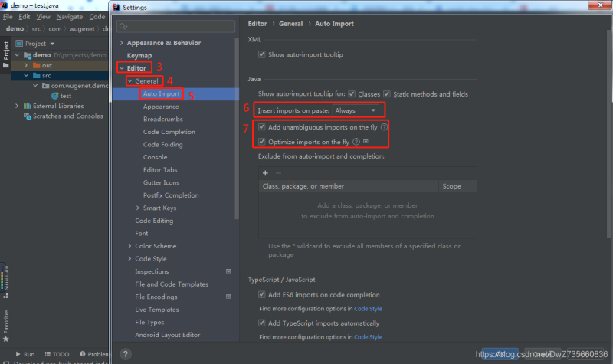Toggle Optimize imports on the fly checkbox
The width and height of the screenshot is (613, 364).
pos(262,142)
